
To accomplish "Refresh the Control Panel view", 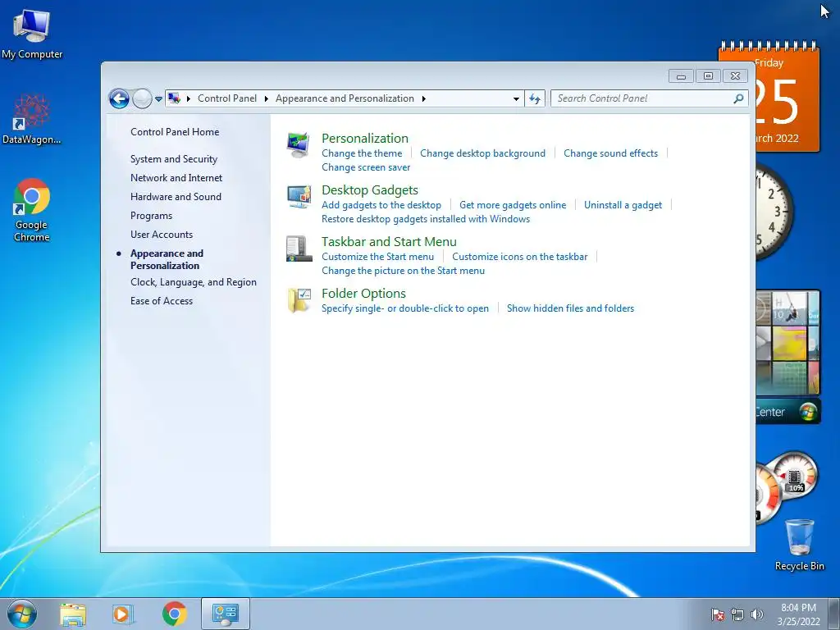I will [x=535, y=98].
